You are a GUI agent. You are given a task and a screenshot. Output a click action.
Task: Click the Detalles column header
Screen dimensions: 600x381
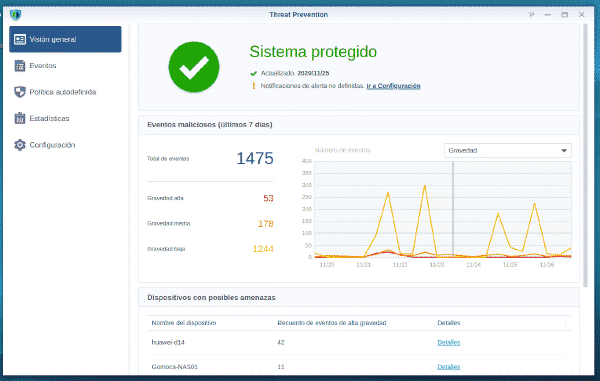coord(448,323)
